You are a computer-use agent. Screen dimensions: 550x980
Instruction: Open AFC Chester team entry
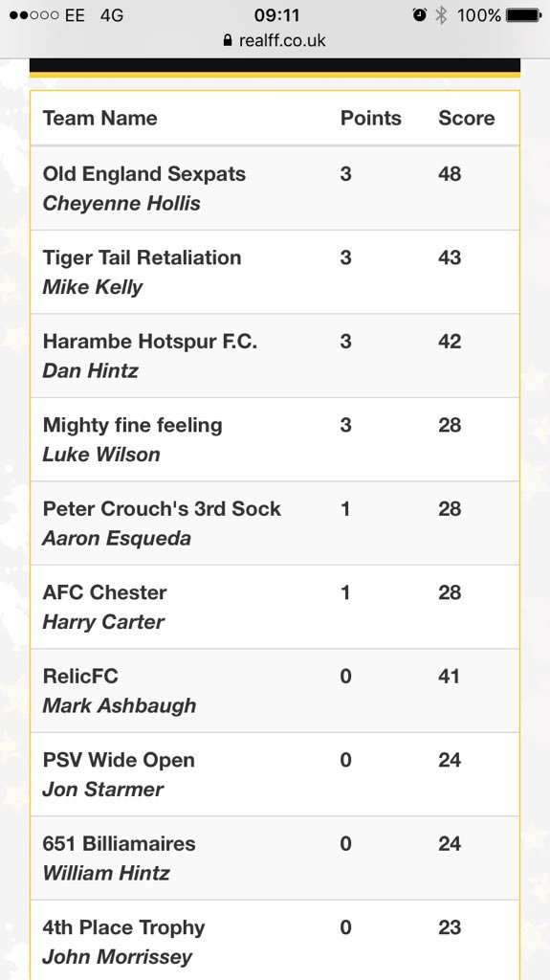tap(104, 592)
